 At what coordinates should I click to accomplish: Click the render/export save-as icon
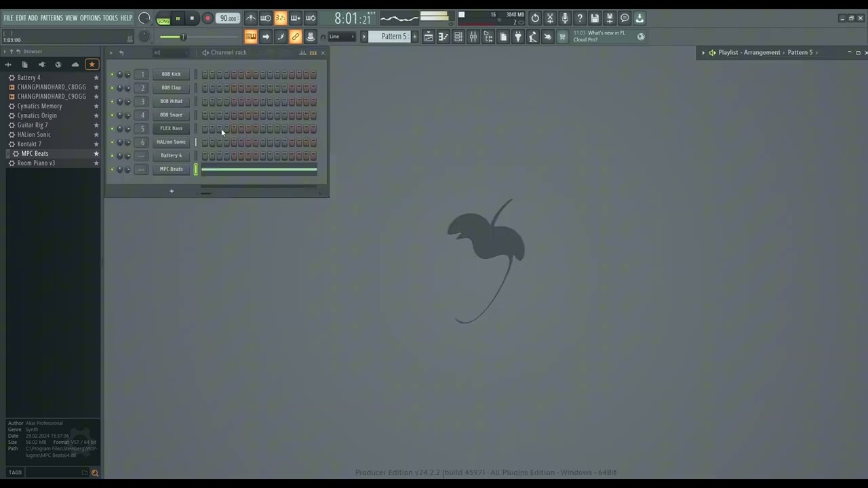point(610,18)
